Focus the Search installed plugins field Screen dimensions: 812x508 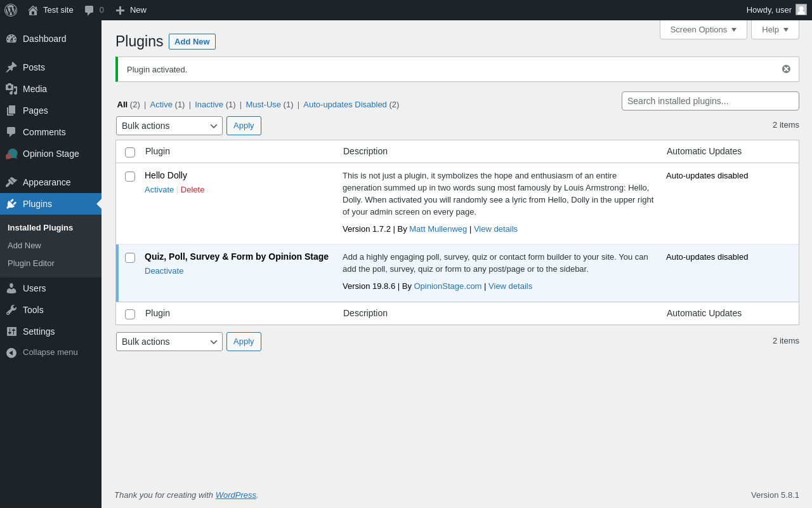click(x=710, y=101)
